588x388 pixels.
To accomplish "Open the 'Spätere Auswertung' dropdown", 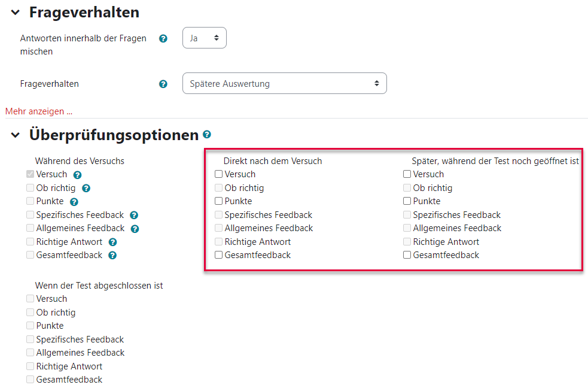I will click(285, 83).
